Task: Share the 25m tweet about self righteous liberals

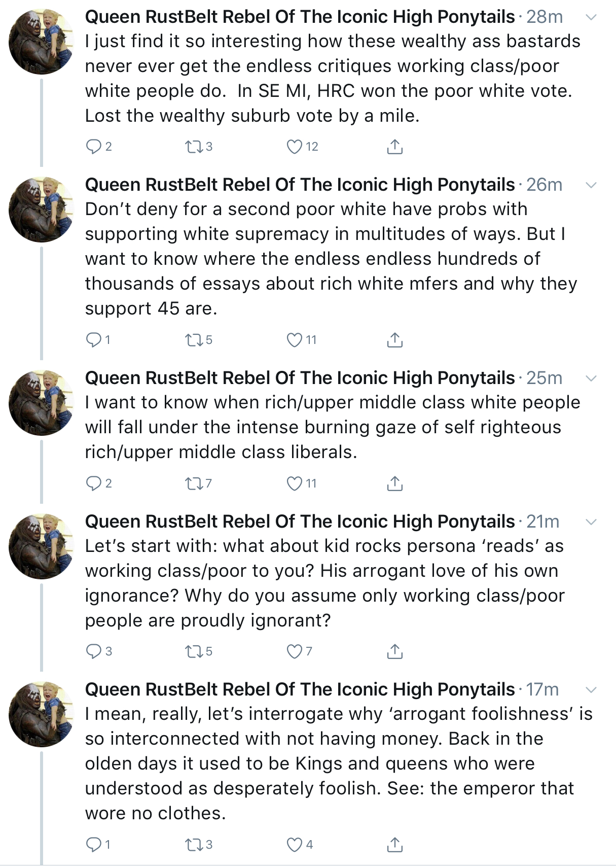Action: click(x=395, y=483)
